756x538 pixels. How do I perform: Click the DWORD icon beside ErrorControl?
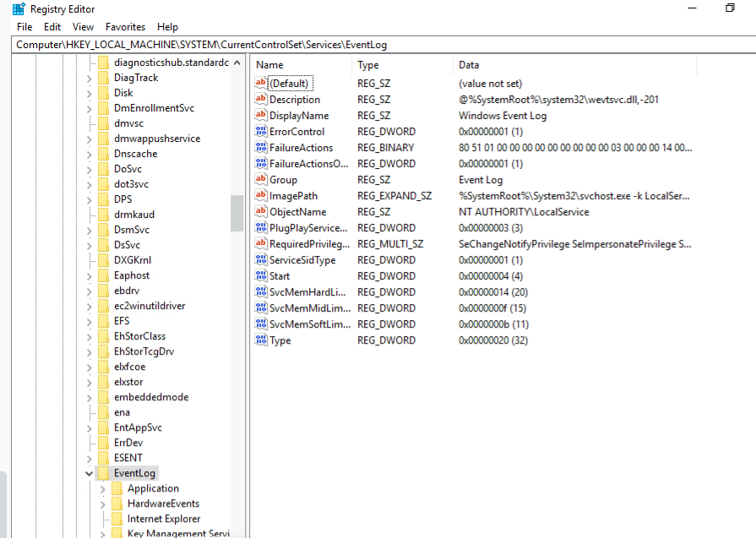click(261, 131)
